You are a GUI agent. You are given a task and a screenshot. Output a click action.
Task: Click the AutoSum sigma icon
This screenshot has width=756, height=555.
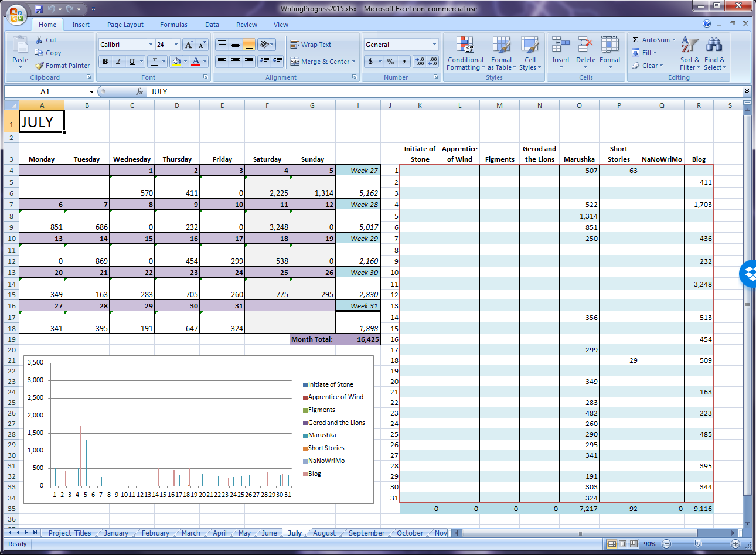click(636, 40)
